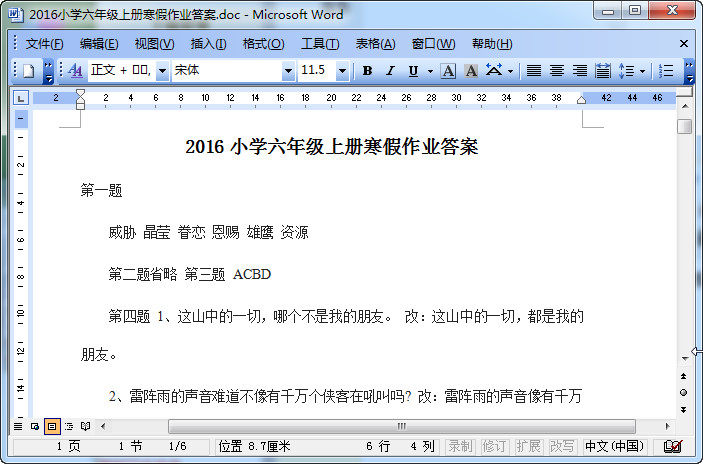Toggle 扩展 selection mode in status bar

point(529,447)
